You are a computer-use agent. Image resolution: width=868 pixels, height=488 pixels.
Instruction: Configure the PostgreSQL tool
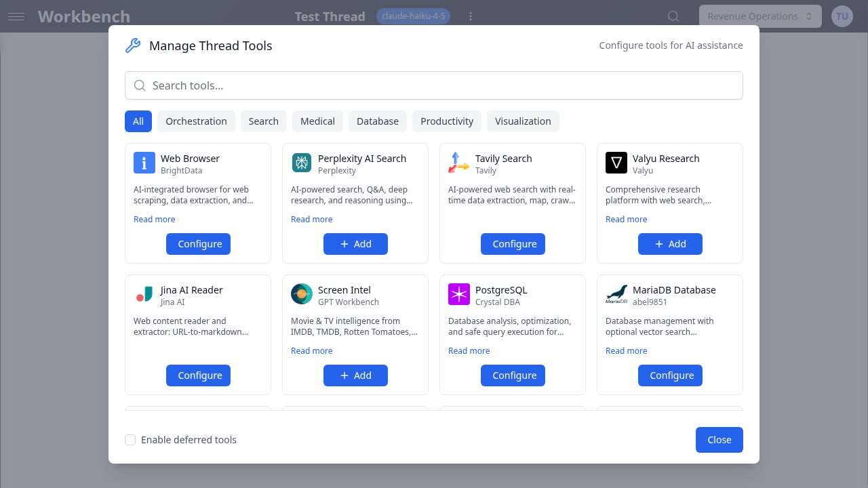(x=513, y=375)
